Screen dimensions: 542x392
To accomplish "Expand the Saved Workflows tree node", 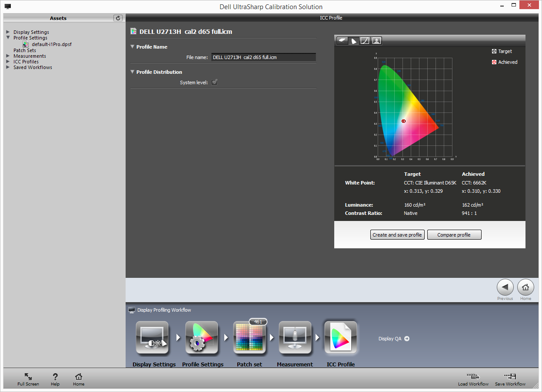I will (x=8, y=67).
